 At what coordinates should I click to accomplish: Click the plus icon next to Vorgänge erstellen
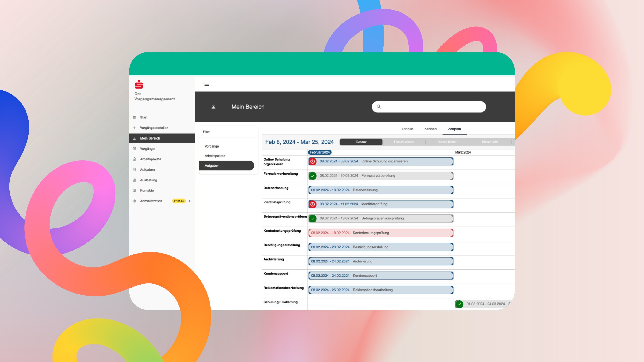pyautogui.click(x=135, y=128)
